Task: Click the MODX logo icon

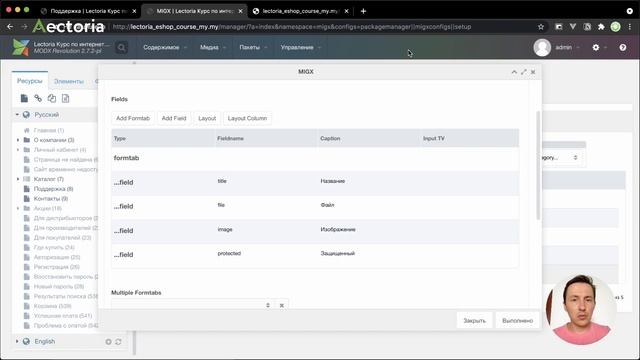Action: [x=20, y=47]
